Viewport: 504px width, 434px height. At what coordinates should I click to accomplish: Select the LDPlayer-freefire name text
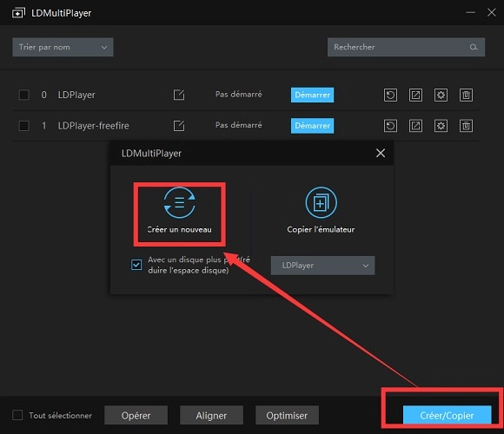[x=93, y=126]
